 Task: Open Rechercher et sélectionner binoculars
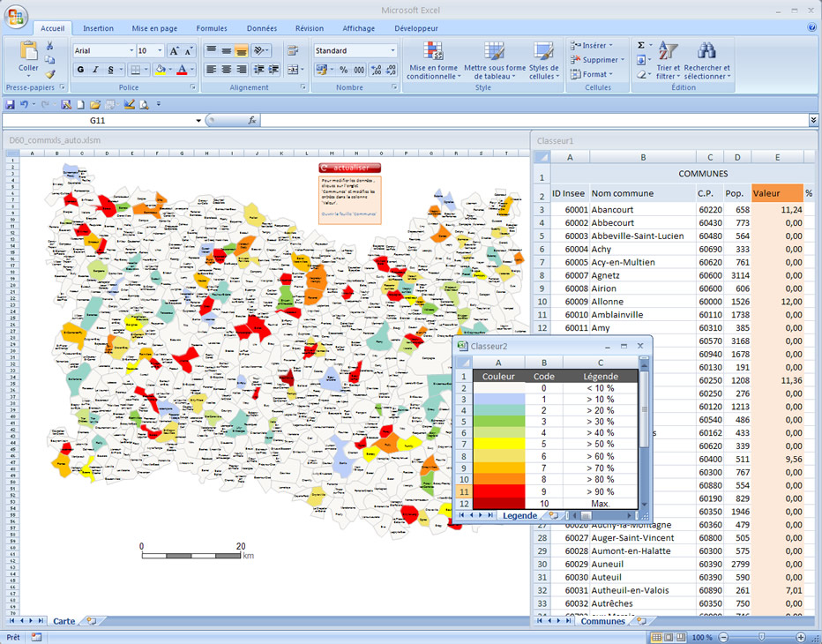706,61
